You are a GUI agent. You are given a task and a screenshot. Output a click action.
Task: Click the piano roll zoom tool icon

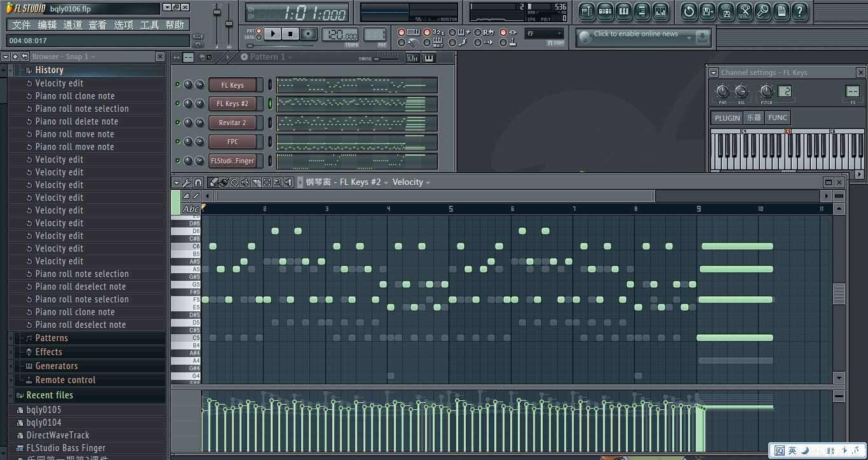point(277,182)
